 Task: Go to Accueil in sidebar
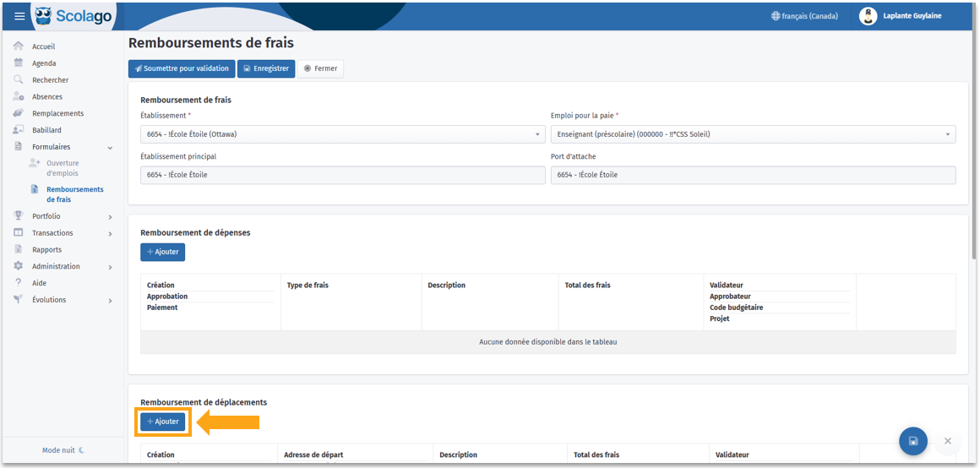[44, 46]
